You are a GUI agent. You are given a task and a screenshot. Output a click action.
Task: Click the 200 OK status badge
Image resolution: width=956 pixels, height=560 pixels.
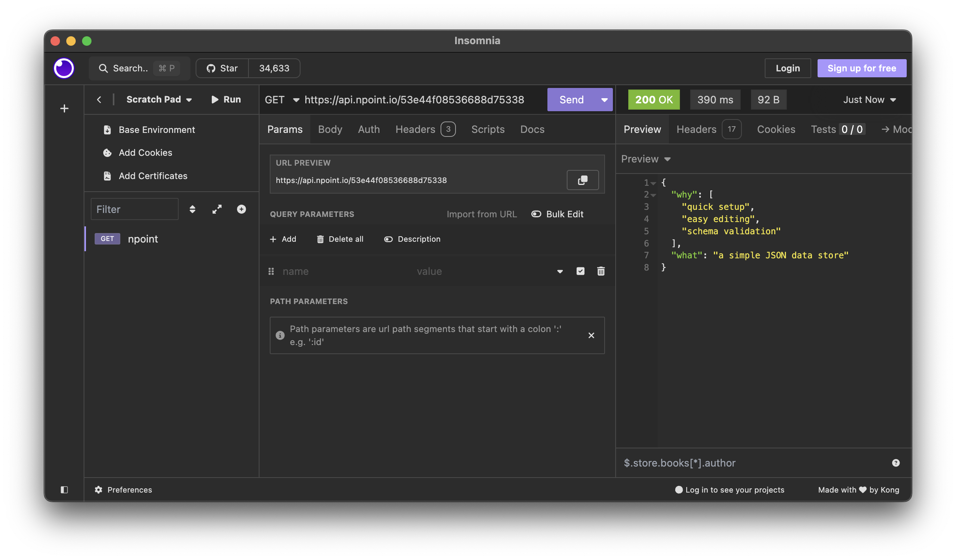pyautogui.click(x=654, y=100)
